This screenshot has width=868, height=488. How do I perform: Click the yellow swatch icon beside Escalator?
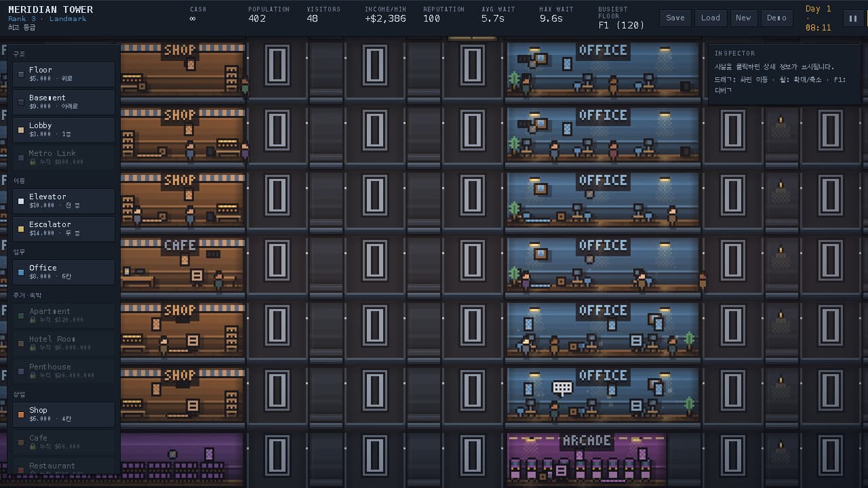click(21, 229)
